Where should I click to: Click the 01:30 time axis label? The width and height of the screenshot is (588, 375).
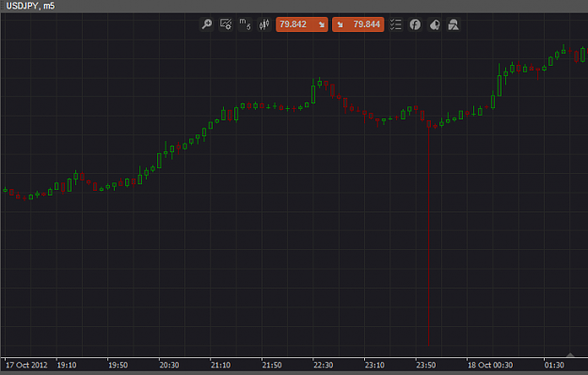554,365
